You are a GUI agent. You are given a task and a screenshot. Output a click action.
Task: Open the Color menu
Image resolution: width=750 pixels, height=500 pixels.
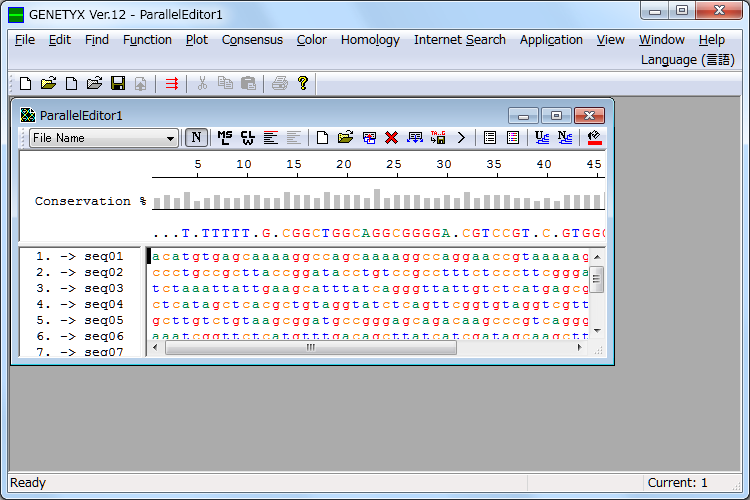(x=312, y=40)
